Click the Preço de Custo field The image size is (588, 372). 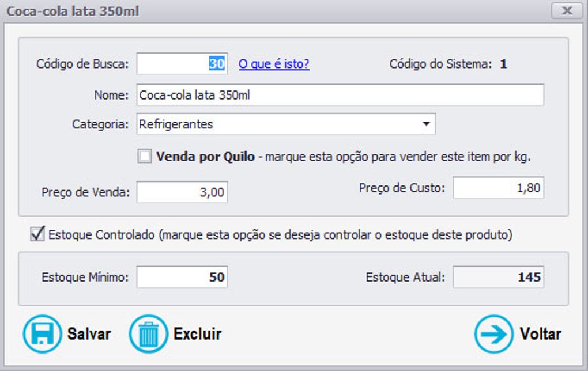click(498, 188)
